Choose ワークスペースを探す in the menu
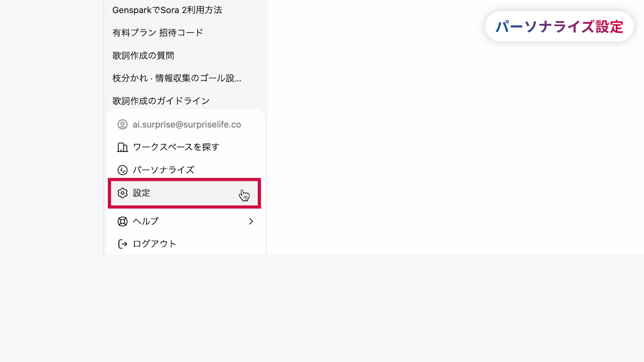644x362 pixels. (176, 147)
